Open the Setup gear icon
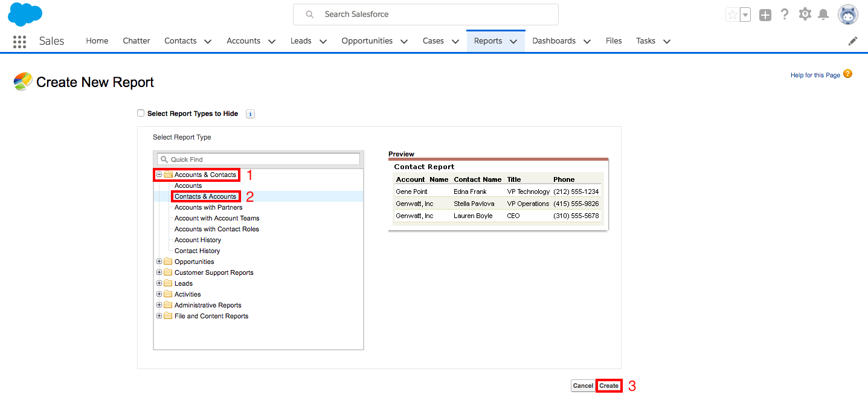The width and height of the screenshot is (868, 415). [805, 14]
